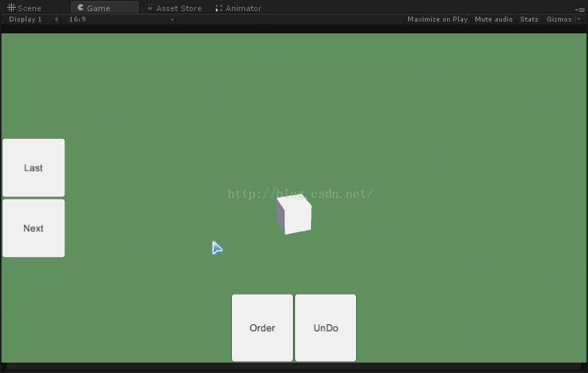Toggle Mute audio
The height and width of the screenshot is (373, 588).
pos(494,19)
